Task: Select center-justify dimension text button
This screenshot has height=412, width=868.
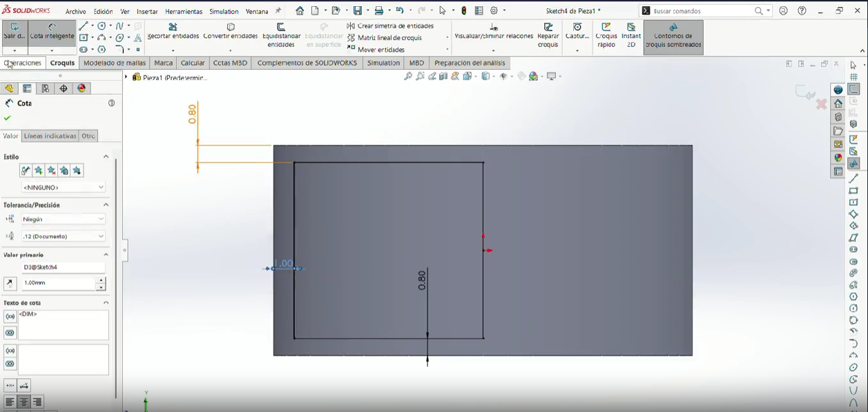Action: 23,402
